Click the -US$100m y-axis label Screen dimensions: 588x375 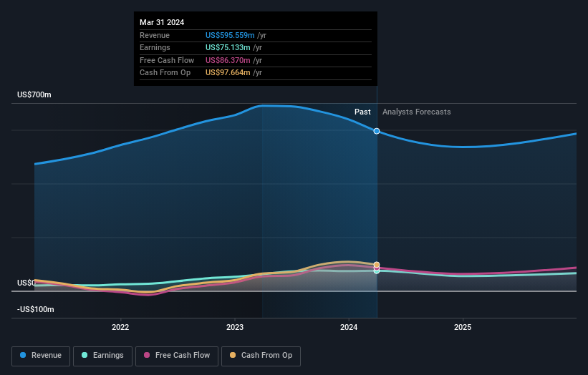[36, 309]
